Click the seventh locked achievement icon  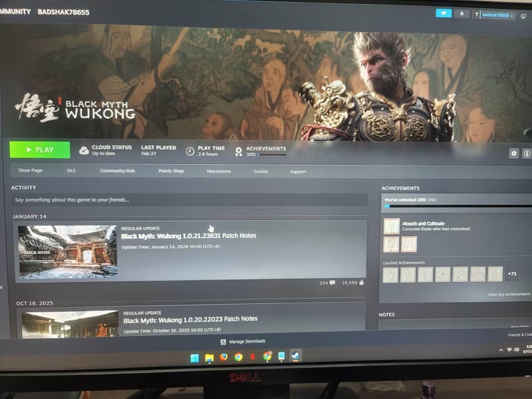pyautogui.click(x=495, y=274)
